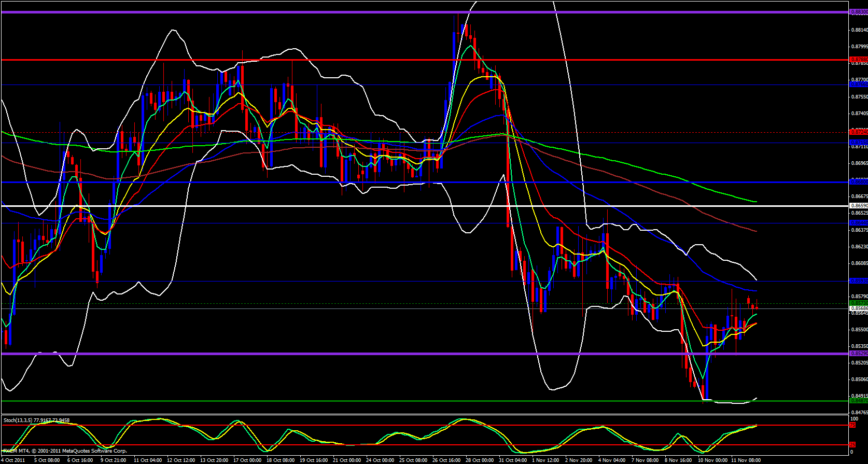This screenshot has width=868, height=464.
Task: Click the green 0.84870 price level label
Action: click(x=858, y=401)
